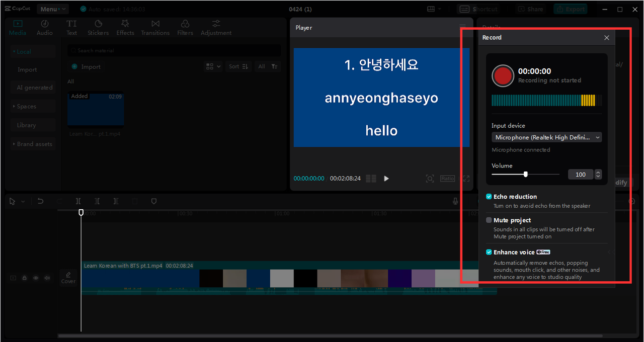Choose the selection arrow tool in timeline
The height and width of the screenshot is (342, 644).
13,201
